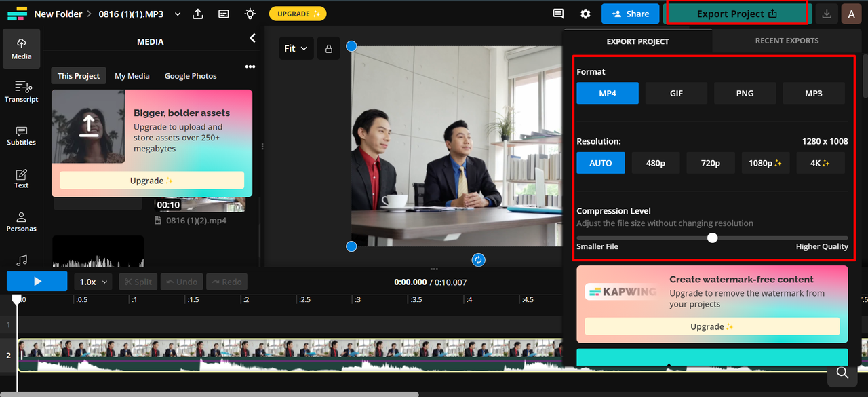
Task: Click the rotate handle below video
Action: click(478, 259)
